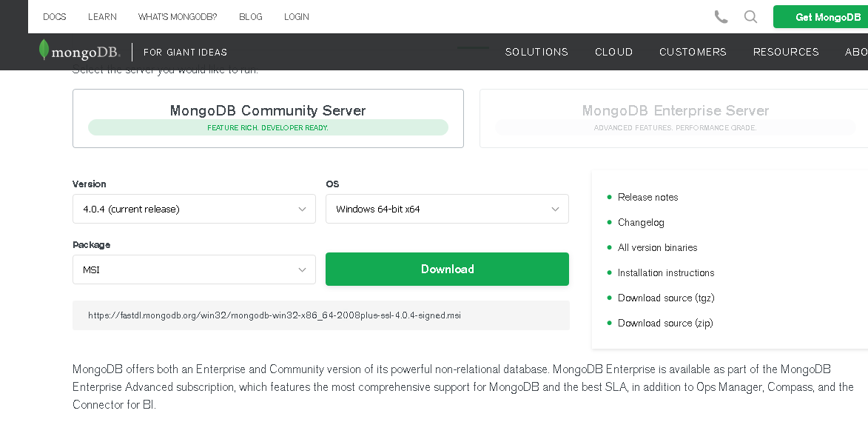Viewport: 868px width, 422px height.
Task: Expand the Version dropdown
Action: (194, 209)
